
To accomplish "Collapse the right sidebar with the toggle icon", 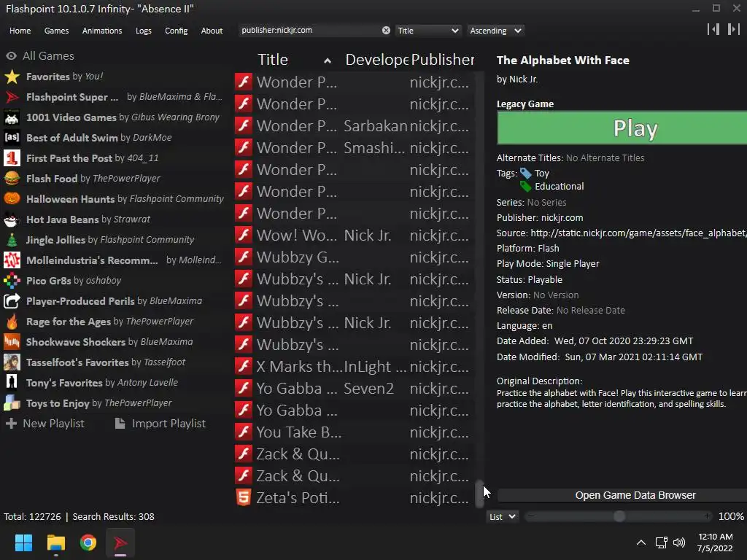I will click(734, 29).
